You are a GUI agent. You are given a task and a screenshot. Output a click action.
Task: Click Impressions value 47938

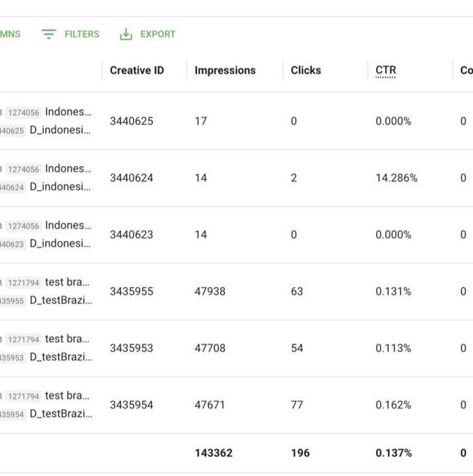210,291
